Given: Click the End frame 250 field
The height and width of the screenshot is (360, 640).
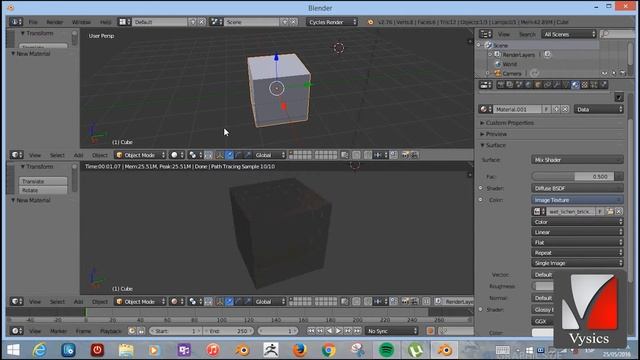Looking at the screenshot, I should 229,331.
